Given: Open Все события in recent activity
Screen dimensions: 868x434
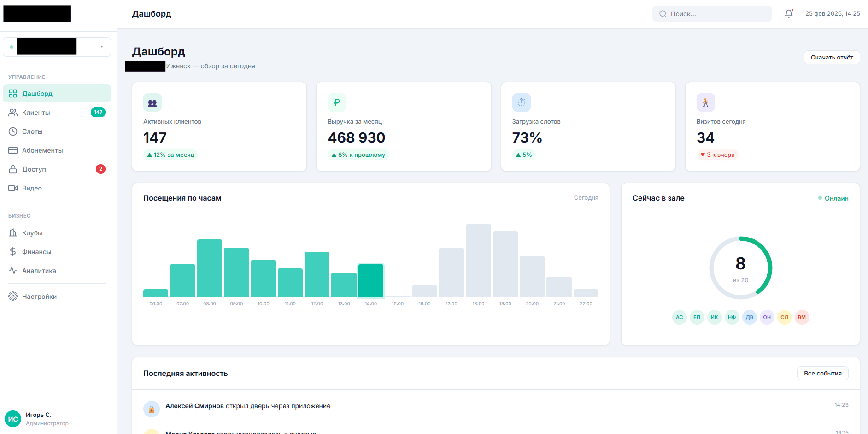Looking at the screenshot, I should tap(823, 373).
